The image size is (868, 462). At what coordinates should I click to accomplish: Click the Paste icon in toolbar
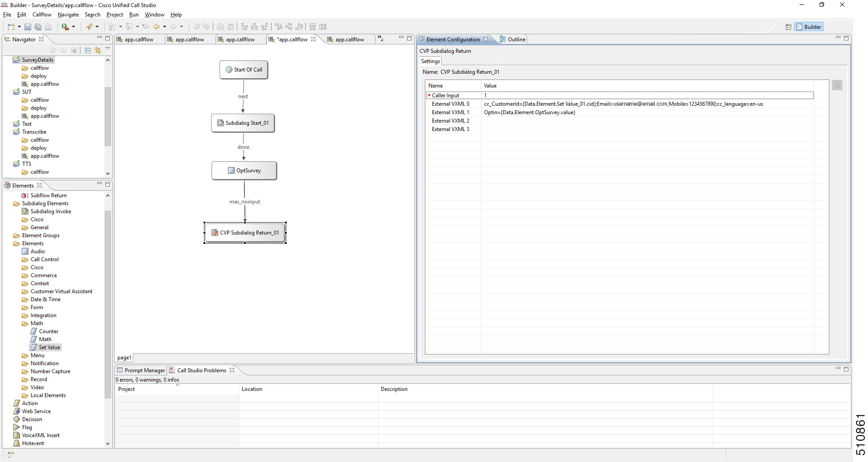(x=231, y=27)
